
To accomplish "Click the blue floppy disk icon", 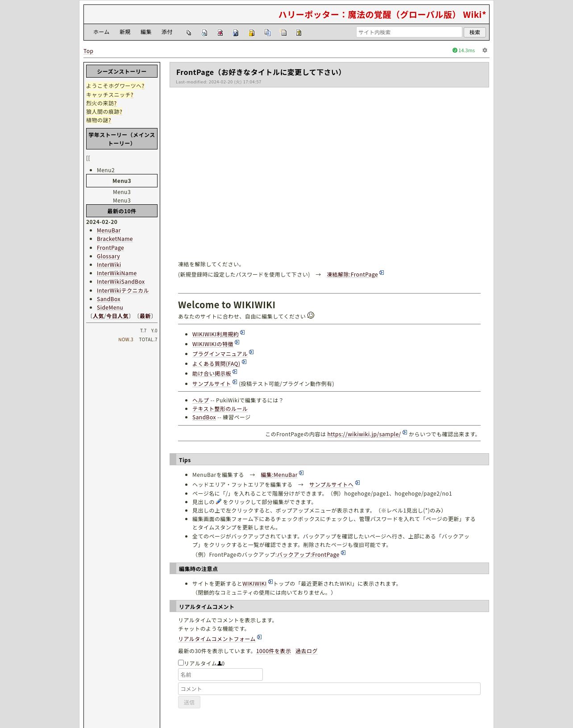I will tap(236, 33).
